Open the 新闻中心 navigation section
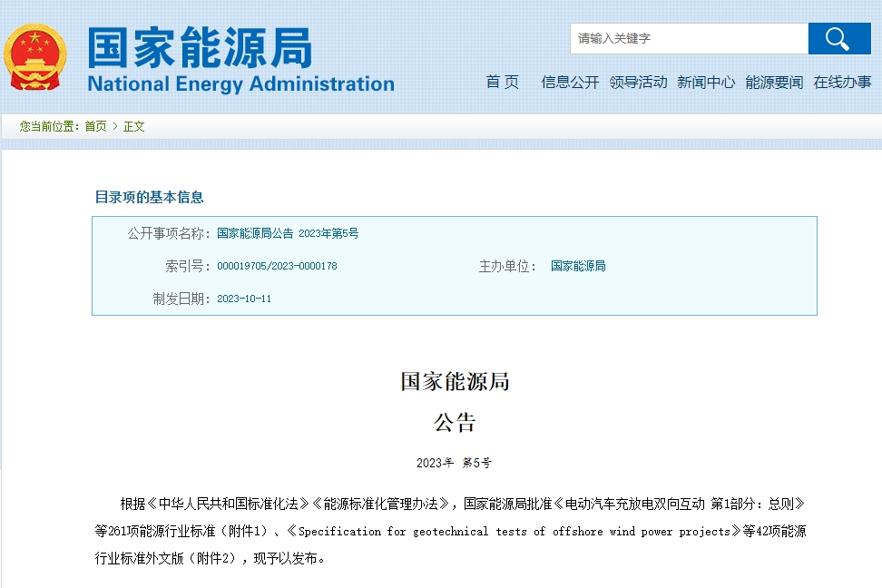 (706, 82)
